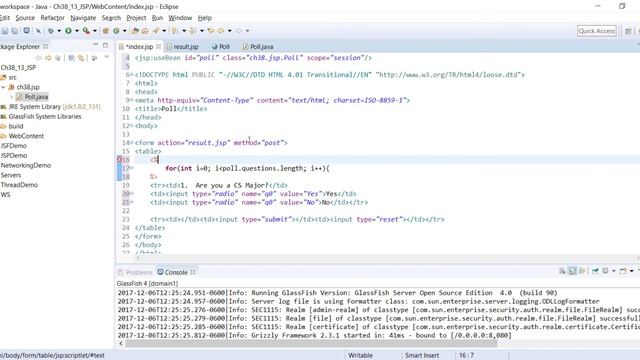Minimize the Package Explorer panel
640x360 pixels.
point(96,44)
